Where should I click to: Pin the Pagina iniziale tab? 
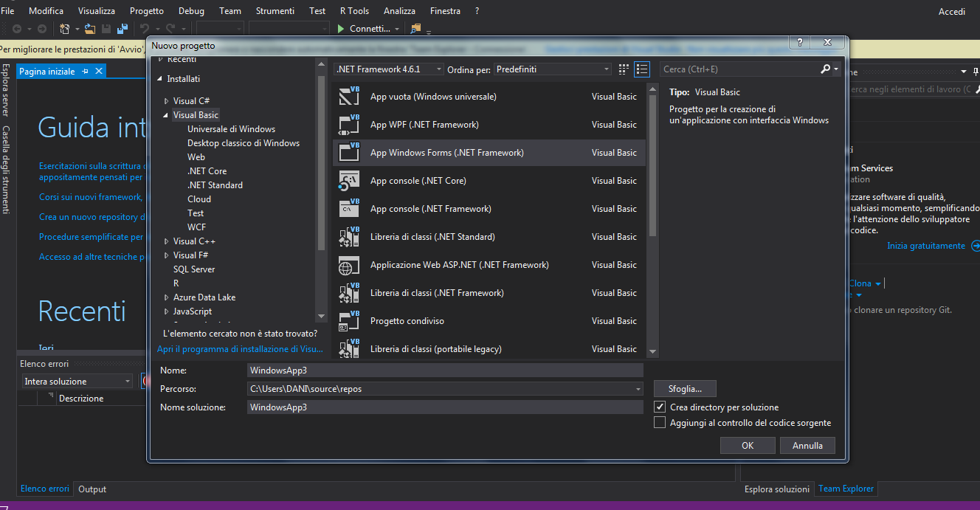pyautogui.click(x=86, y=71)
